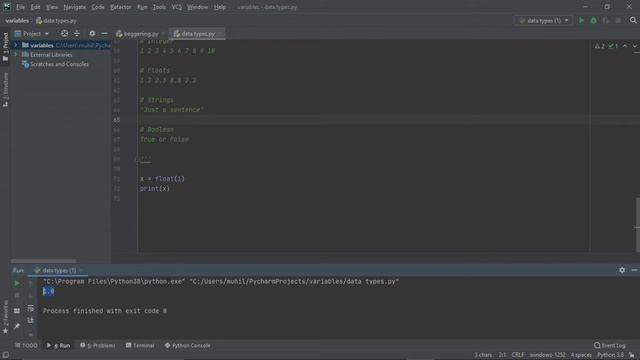Image resolution: width=640 pixels, height=360 pixels.
Task: Jump to previous highlighted error arrow
Action: click(625, 46)
